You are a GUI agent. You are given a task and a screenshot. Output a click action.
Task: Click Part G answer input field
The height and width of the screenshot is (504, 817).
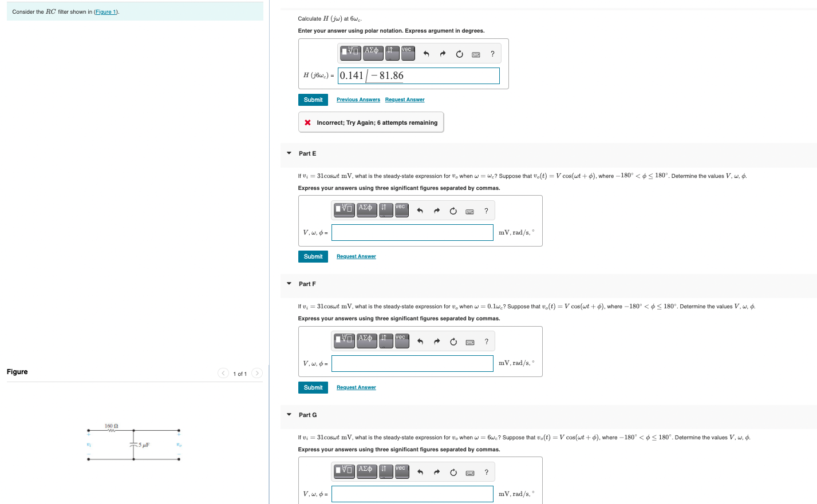[412, 494]
